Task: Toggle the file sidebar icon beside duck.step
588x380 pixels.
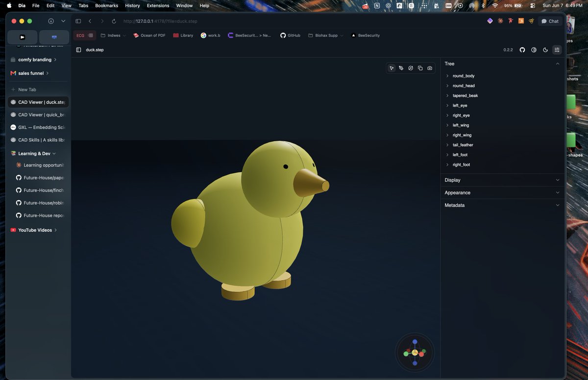Action: [79, 50]
